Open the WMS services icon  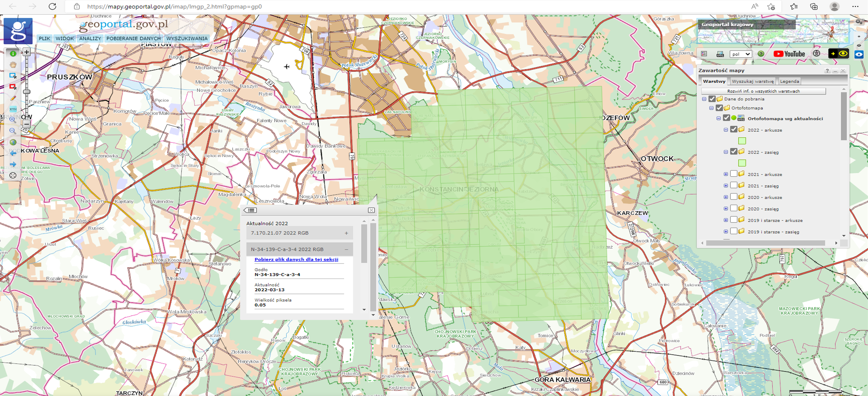click(720, 54)
